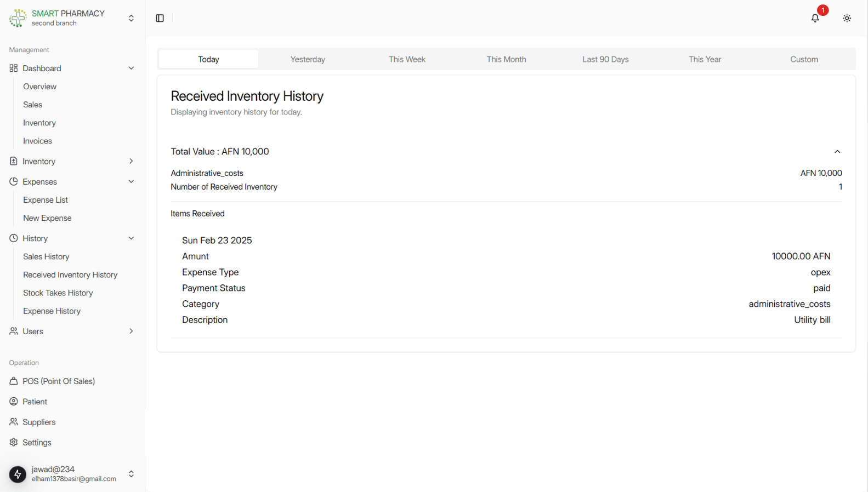Open the Expense History link
The height and width of the screenshot is (492, 868).
point(52,311)
